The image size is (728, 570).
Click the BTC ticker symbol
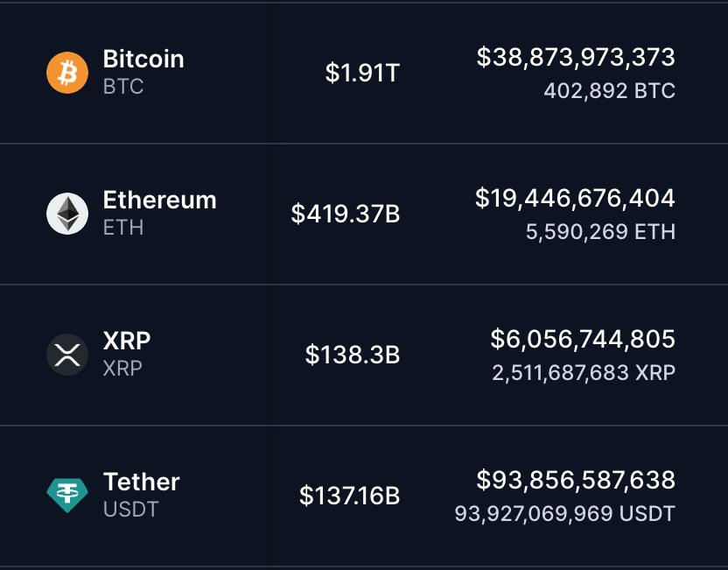point(124,86)
